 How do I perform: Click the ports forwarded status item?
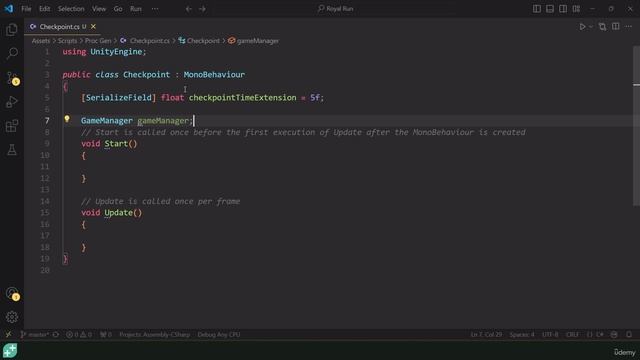tap(106, 335)
